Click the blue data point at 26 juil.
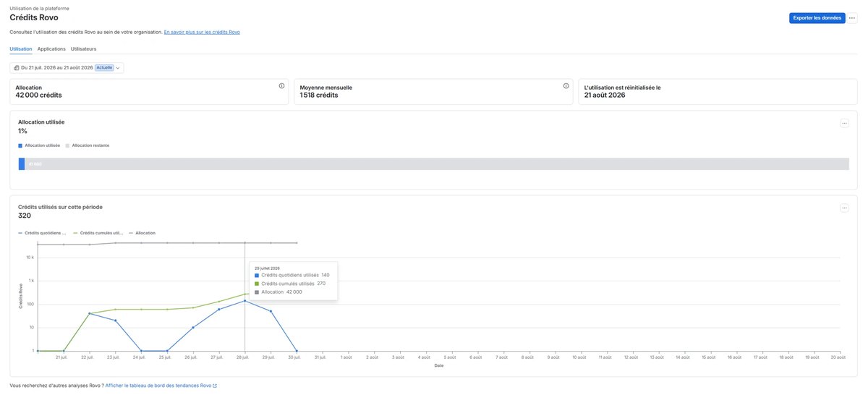Image resolution: width=868 pixels, height=395 pixels. pyautogui.click(x=193, y=328)
